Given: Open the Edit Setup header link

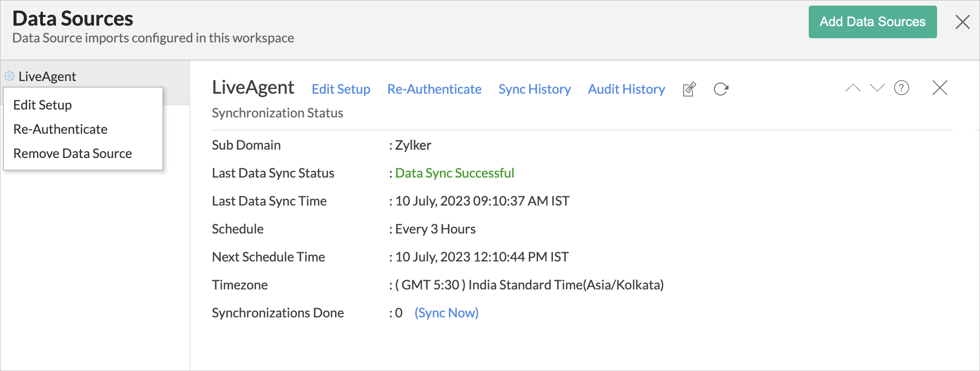Looking at the screenshot, I should click(341, 89).
